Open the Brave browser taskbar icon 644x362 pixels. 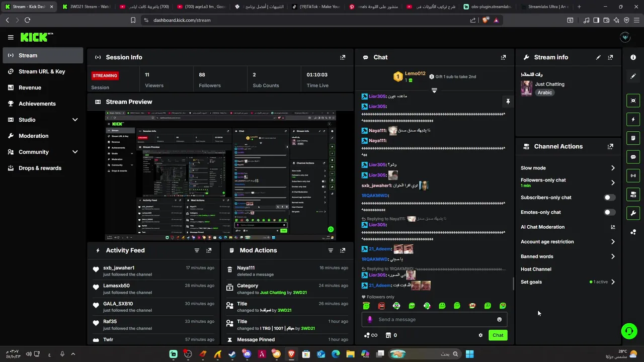291,354
